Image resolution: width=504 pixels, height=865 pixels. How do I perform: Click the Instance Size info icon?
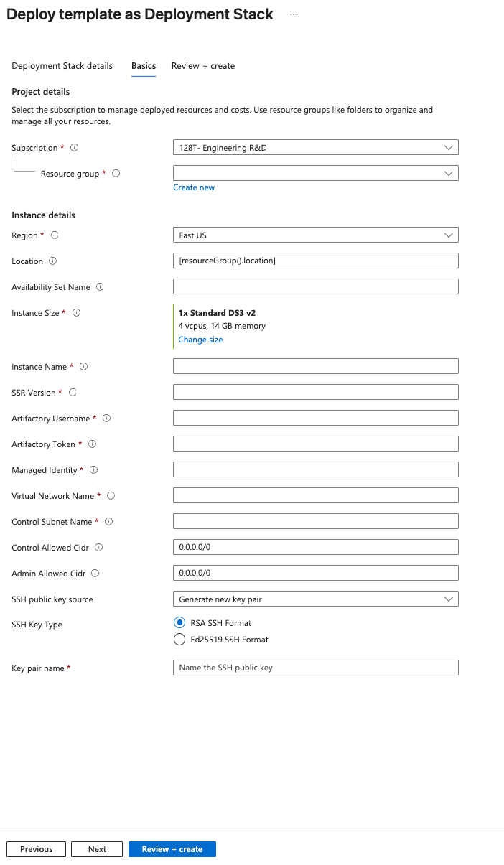coord(76,313)
